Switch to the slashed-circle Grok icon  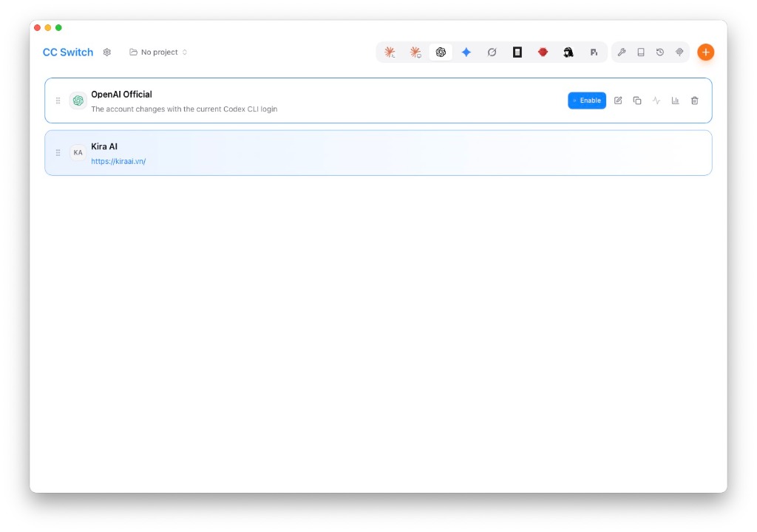[492, 52]
